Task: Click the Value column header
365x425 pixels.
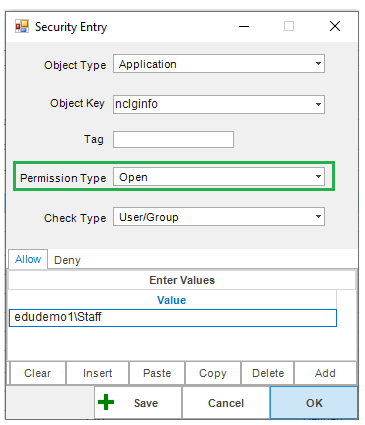Action: pyautogui.click(x=172, y=300)
